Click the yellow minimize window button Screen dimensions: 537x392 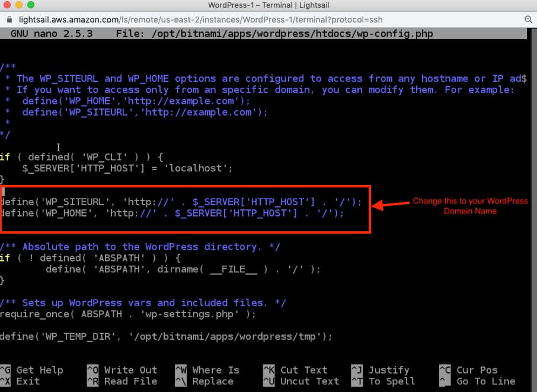pyautogui.click(x=19, y=5)
